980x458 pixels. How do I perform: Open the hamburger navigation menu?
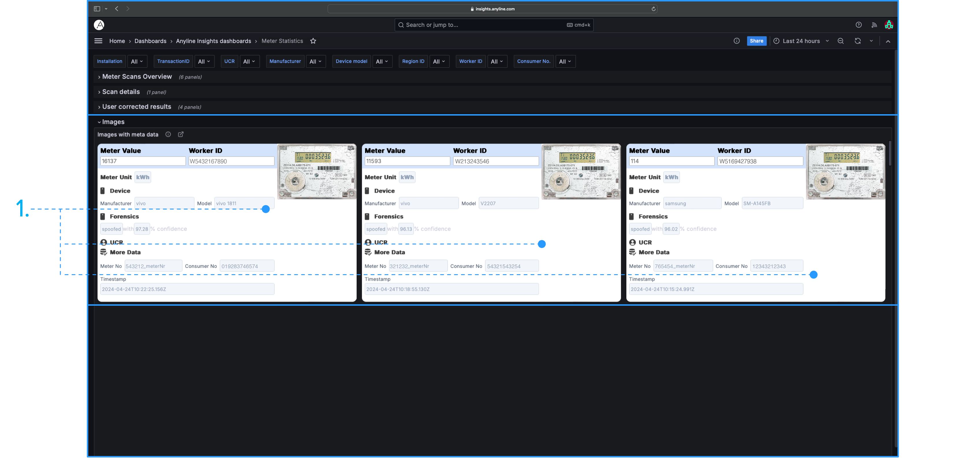tap(98, 41)
